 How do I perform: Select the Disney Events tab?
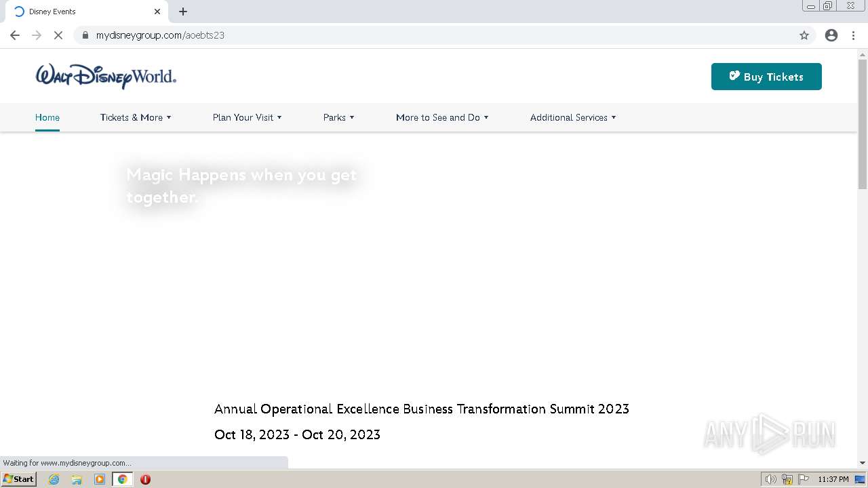87,12
